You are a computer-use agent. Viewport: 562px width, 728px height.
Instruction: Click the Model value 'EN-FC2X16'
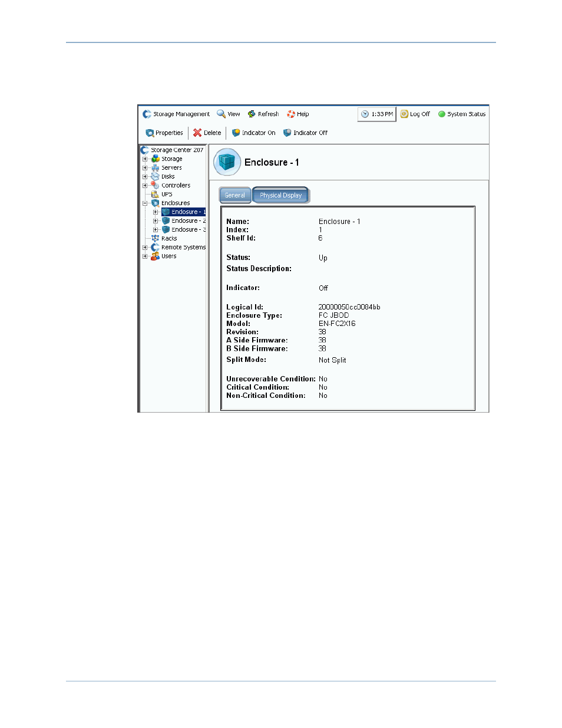pyautogui.click(x=337, y=324)
